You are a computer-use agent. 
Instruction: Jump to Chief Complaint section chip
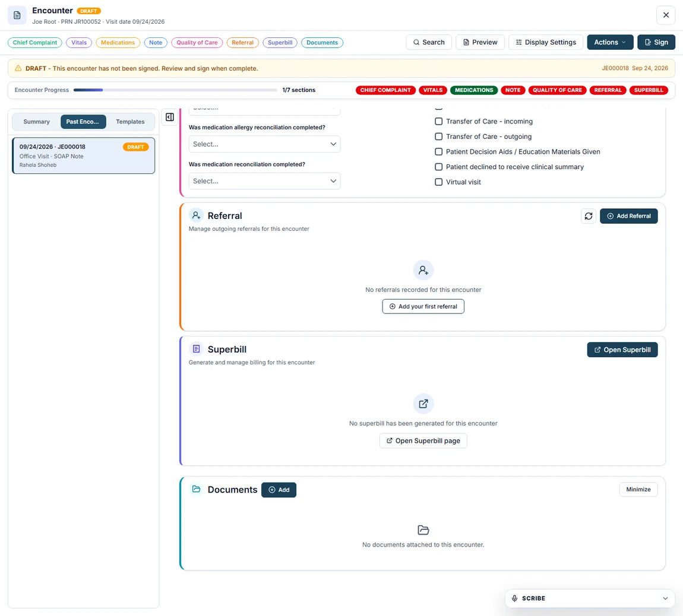(x=35, y=43)
